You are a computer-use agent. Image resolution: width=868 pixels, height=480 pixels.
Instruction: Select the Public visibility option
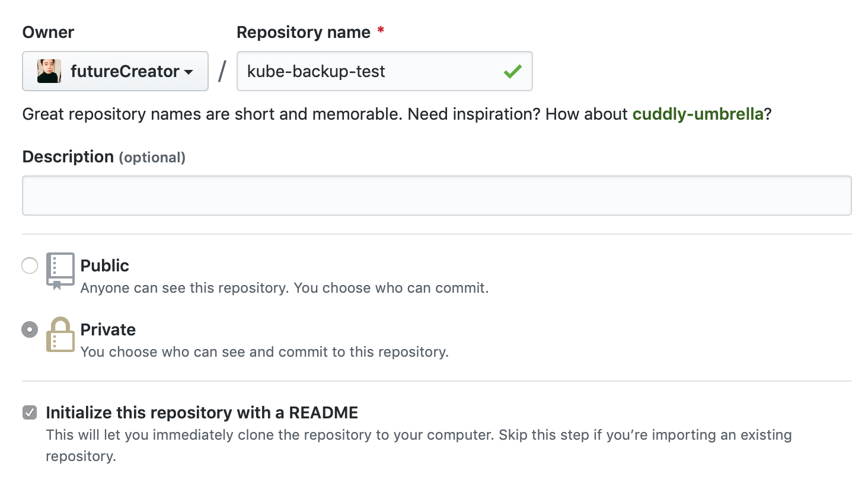pos(30,265)
